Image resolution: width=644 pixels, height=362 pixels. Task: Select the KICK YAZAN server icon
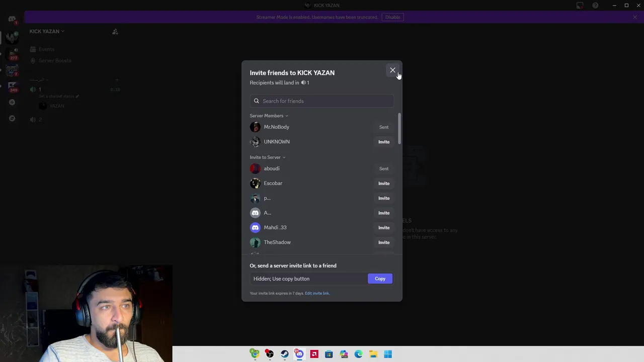[x=12, y=37]
